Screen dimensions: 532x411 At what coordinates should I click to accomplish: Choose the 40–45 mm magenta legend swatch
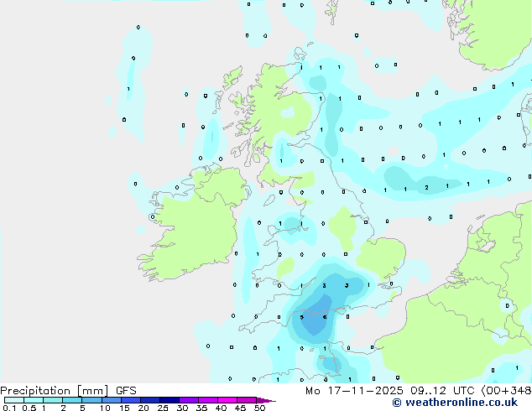coord(227,400)
